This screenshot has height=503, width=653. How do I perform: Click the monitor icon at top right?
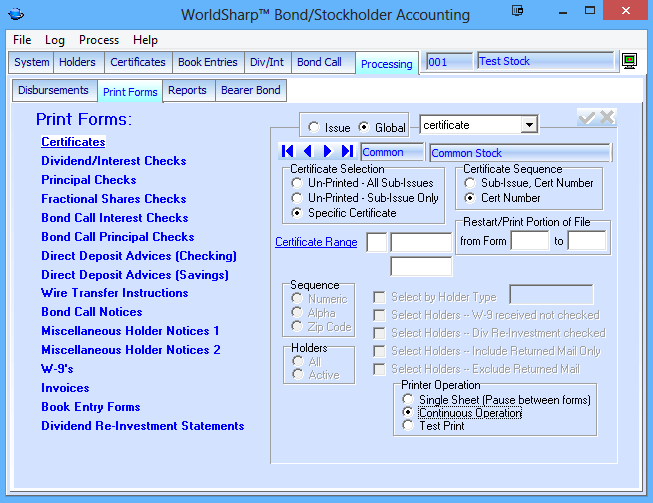tap(630, 62)
